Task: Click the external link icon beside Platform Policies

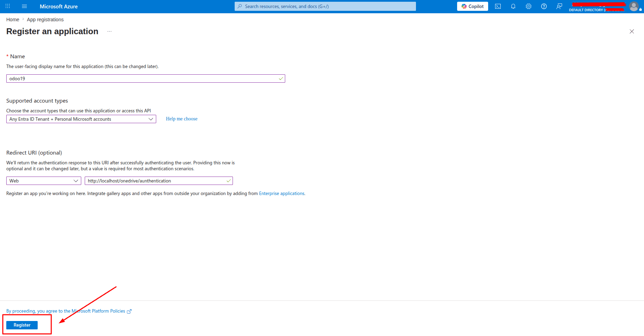Action: 129,311
